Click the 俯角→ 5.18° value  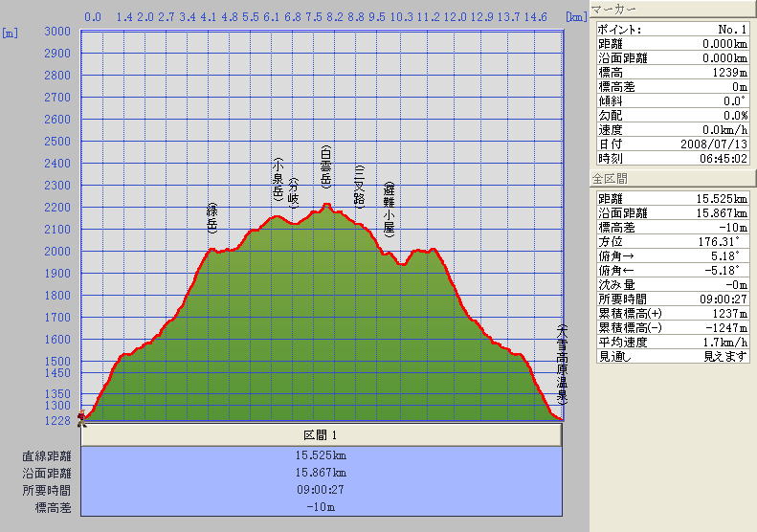[724, 255]
